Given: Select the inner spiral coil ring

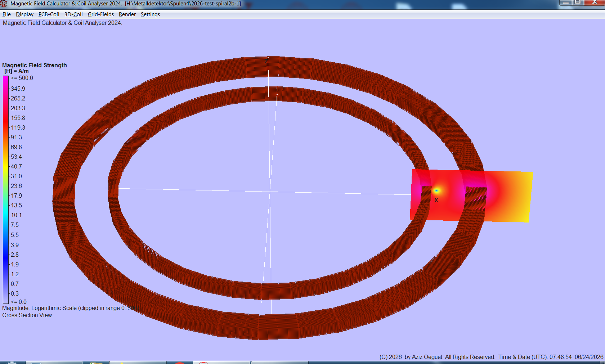Looking at the screenshot, I should [276, 292].
